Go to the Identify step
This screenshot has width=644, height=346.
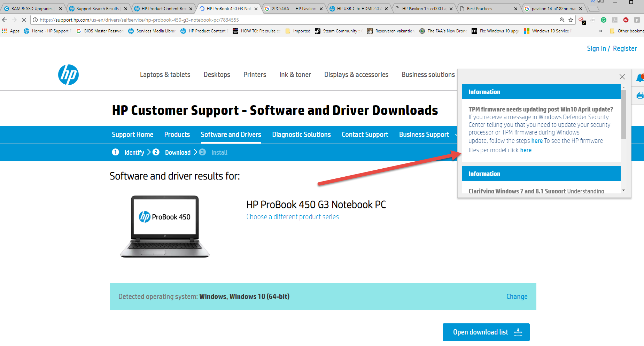[x=128, y=152]
